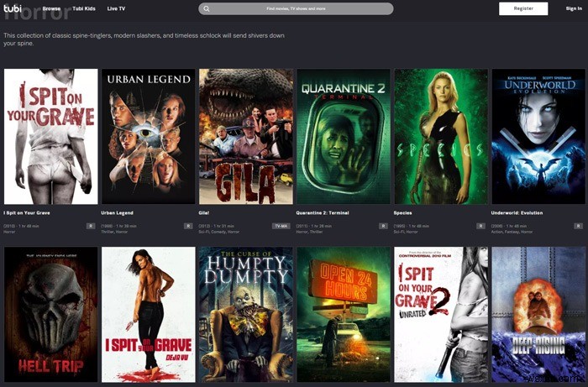The height and width of the screenshot is (387, 588).
Task: Click the R rating badge for Urban Legend
Action: (x=188, y=226)
